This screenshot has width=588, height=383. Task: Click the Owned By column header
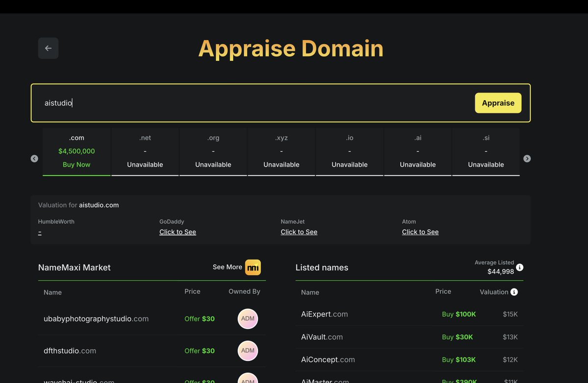[245, 291]
